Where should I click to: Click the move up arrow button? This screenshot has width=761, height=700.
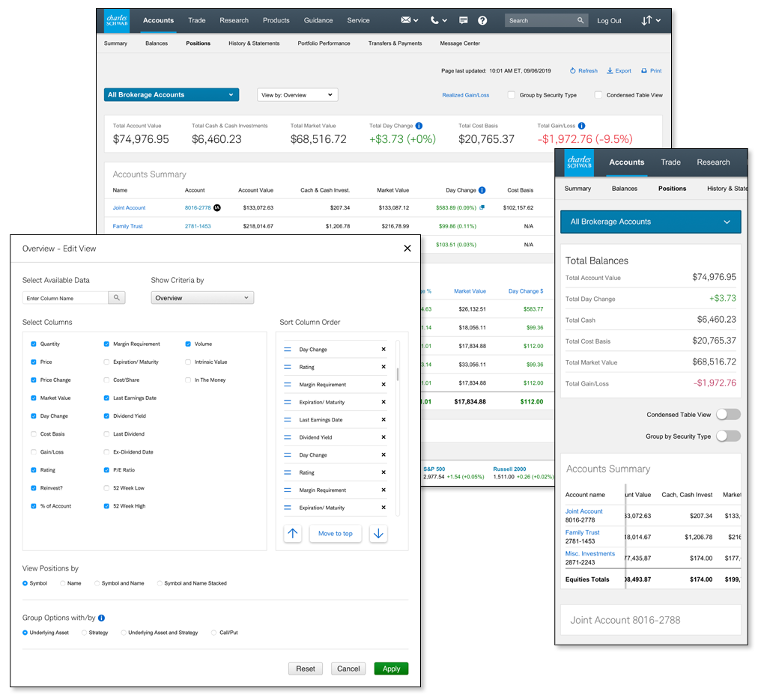[x=293, y=534]
